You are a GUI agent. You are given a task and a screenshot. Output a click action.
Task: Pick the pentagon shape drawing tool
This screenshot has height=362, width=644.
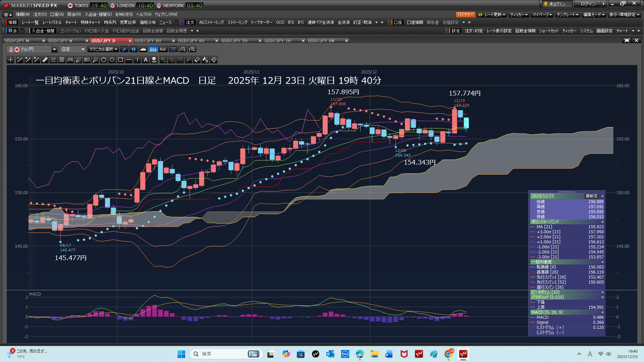(104, 60)
